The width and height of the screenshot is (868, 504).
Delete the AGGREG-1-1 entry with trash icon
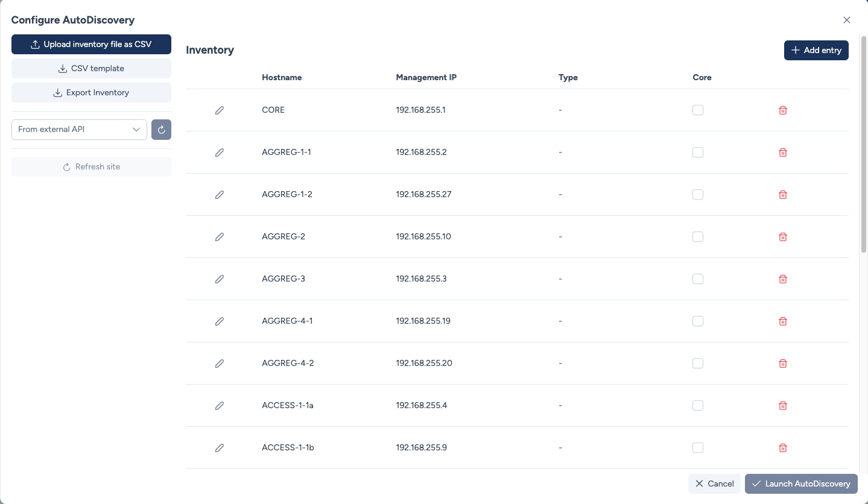pos(783,153)
